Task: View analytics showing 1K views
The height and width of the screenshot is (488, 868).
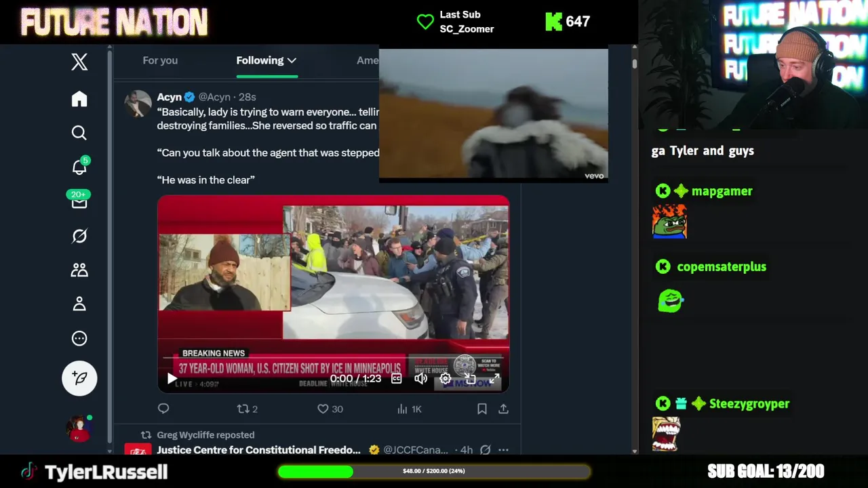Action: pyautogui.click(x=409, y=409)
